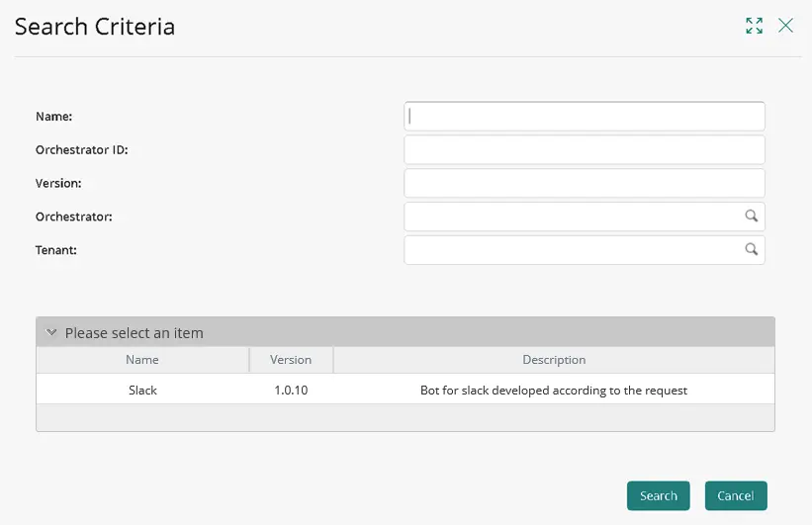The width and height of the screenshot is (812, 525).
Task: Click inside the Tenant lookup field
Action: click(574, 250)
